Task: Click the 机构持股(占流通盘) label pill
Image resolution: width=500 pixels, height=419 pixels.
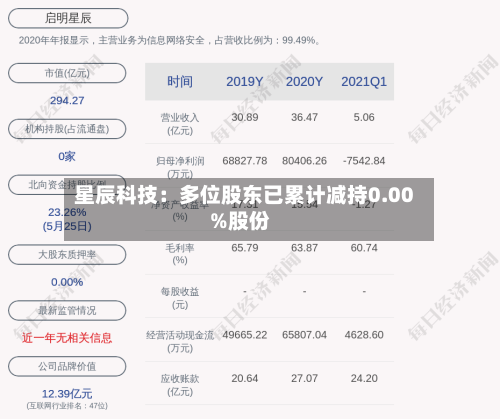Action: [x=67, y=129]
